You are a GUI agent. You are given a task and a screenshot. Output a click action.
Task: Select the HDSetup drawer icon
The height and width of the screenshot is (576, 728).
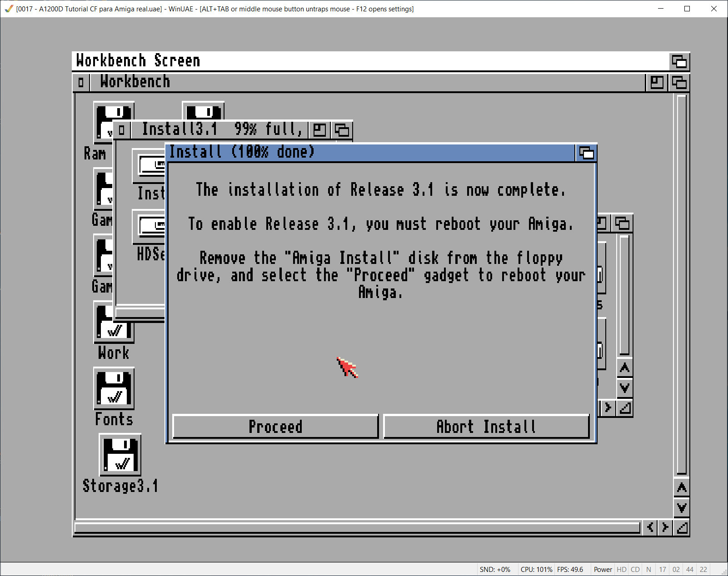coord(149,227)
